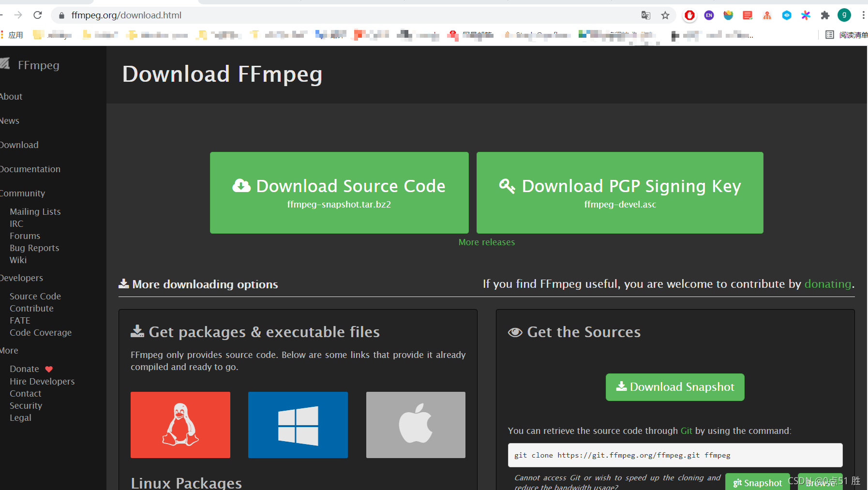Image resolution: width=868 pixels, height=490 pixels.
Task: Click the Download PGP Signing Key button
Action: point(620,193)
